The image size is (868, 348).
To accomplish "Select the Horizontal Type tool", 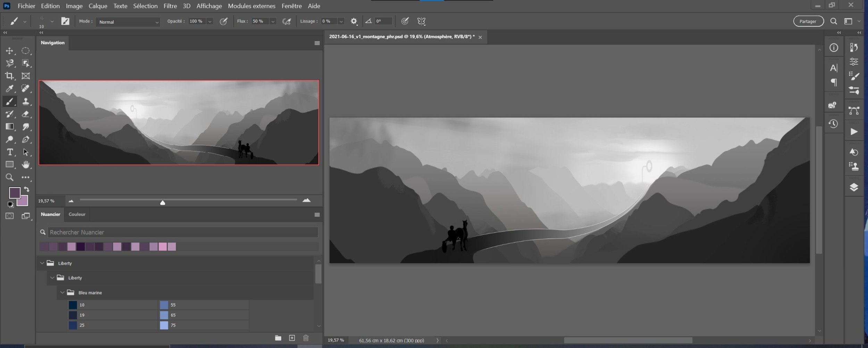I will (x=9, y=152).
